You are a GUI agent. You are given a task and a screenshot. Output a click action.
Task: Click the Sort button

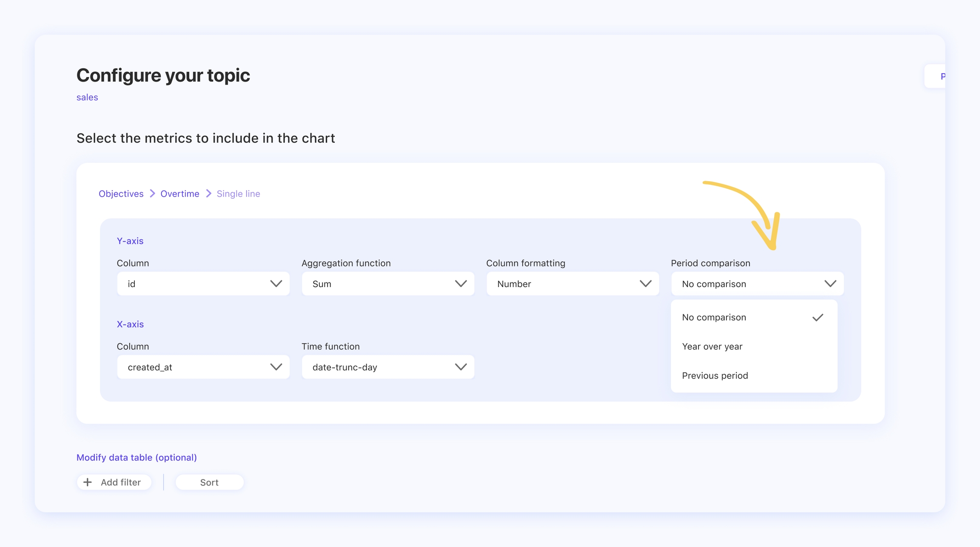click(209, 482)
